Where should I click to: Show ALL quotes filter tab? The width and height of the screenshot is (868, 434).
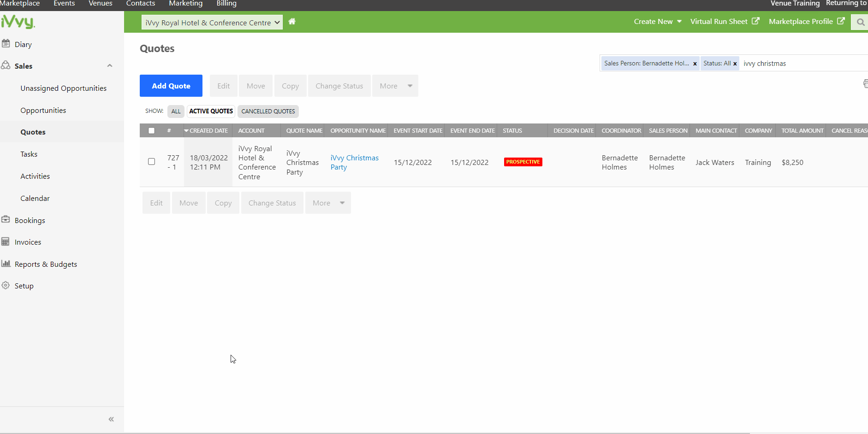(x=176, y=111)
